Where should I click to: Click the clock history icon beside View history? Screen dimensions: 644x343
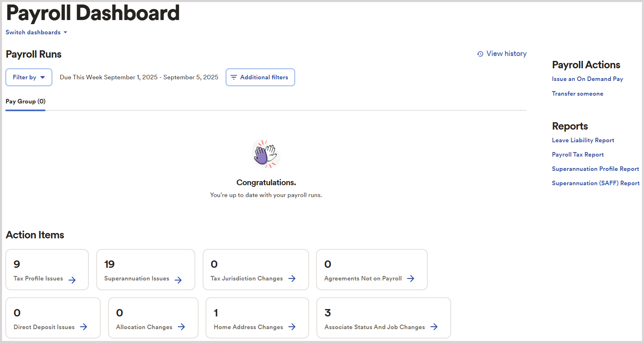[x=480, y=54]
